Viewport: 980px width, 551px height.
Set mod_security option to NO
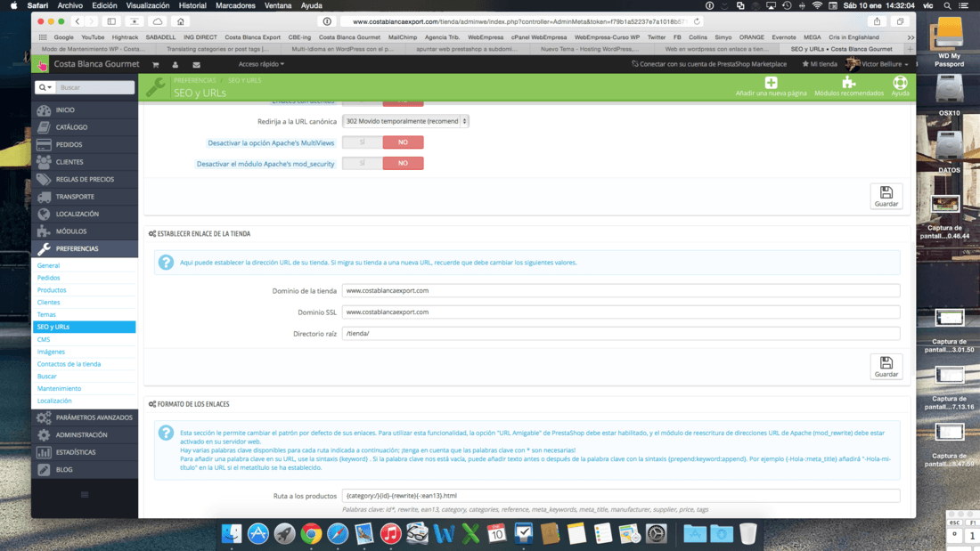[x=403, y=163]
